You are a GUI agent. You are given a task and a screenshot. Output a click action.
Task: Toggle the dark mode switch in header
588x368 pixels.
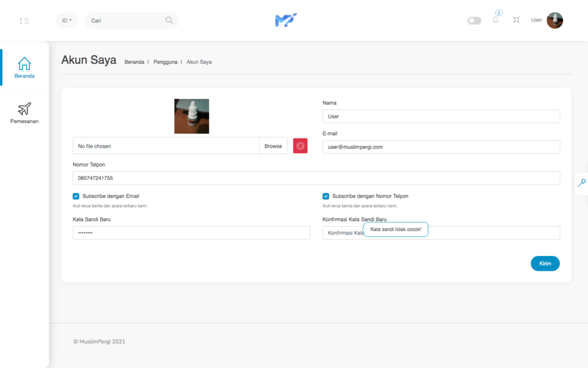[474, 21]
